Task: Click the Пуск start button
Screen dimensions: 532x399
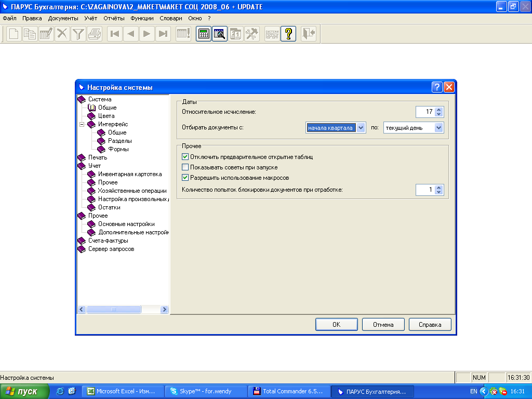Action: click(24, 392)
